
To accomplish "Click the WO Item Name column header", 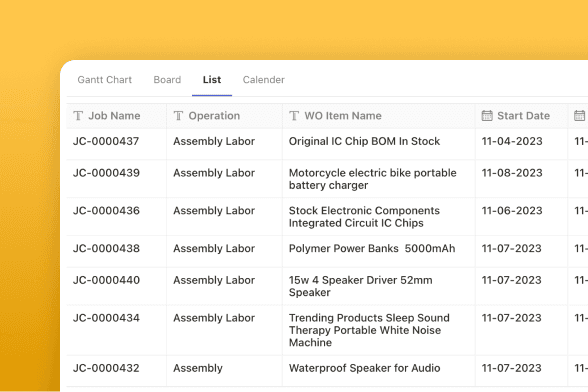I will click(x=343, y=116).
